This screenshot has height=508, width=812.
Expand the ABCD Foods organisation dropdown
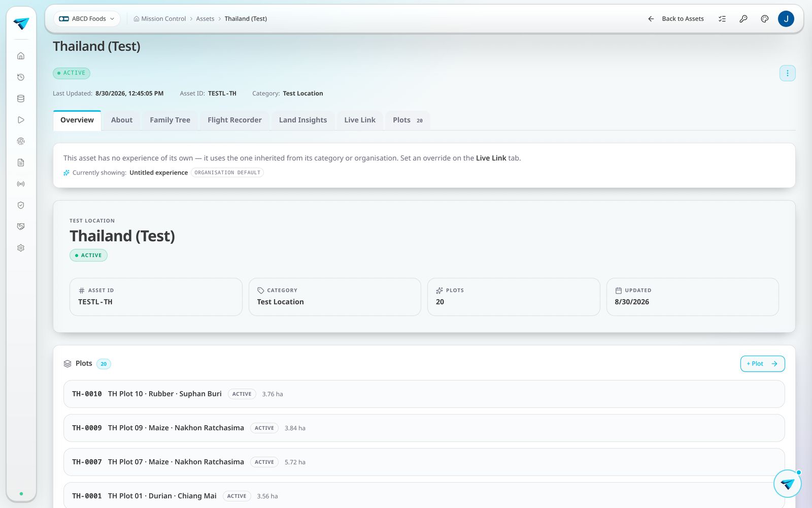coord(87,19)
